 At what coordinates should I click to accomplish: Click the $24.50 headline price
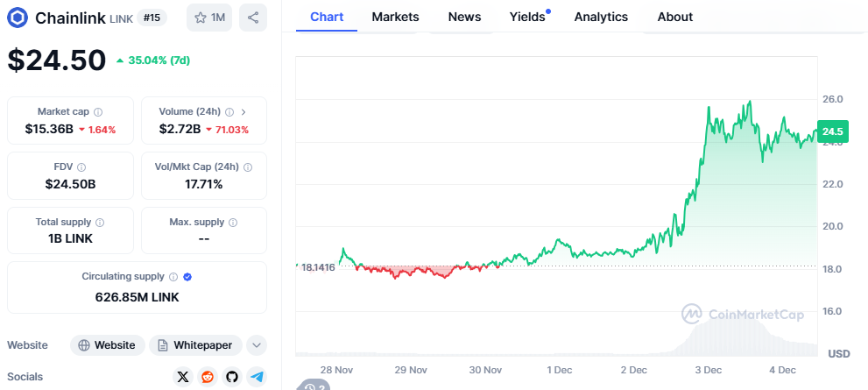tap(56, 60)
